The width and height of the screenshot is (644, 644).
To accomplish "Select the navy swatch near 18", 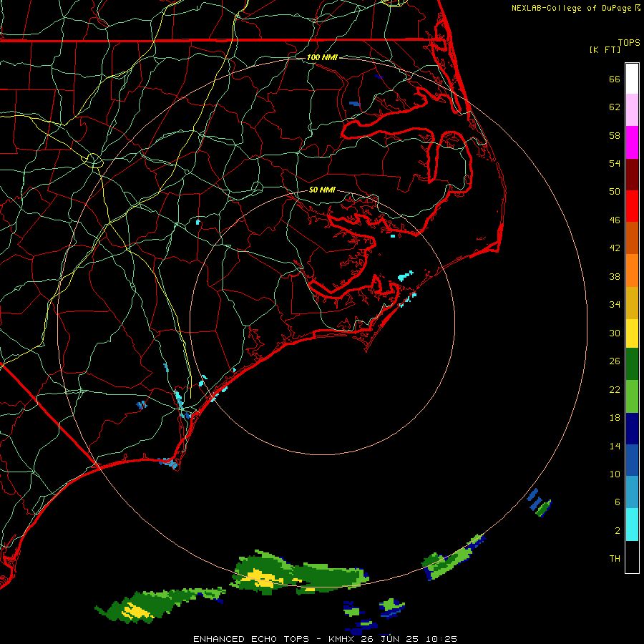I will point(632,429).
